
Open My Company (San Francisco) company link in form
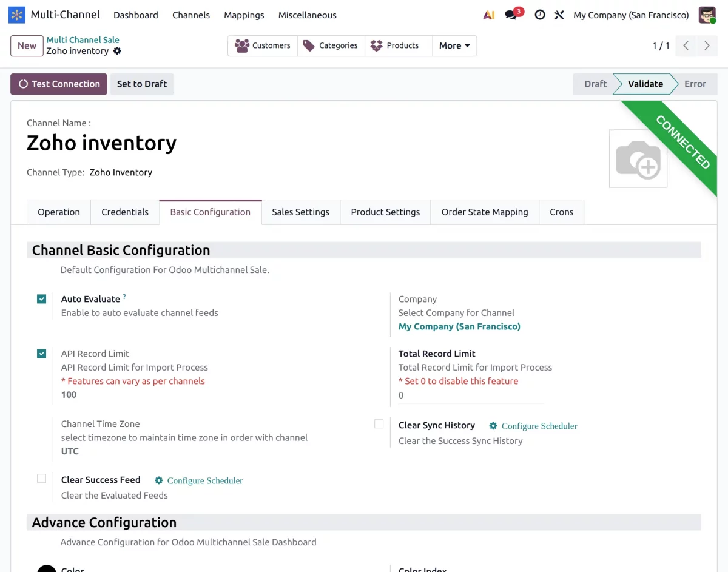click(x=459, y=326)
